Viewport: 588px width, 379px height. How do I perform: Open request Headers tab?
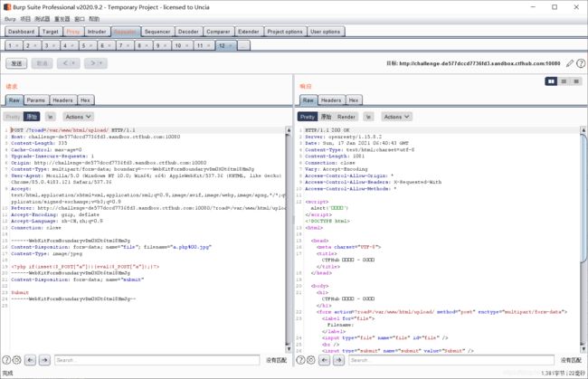point(62,100)
